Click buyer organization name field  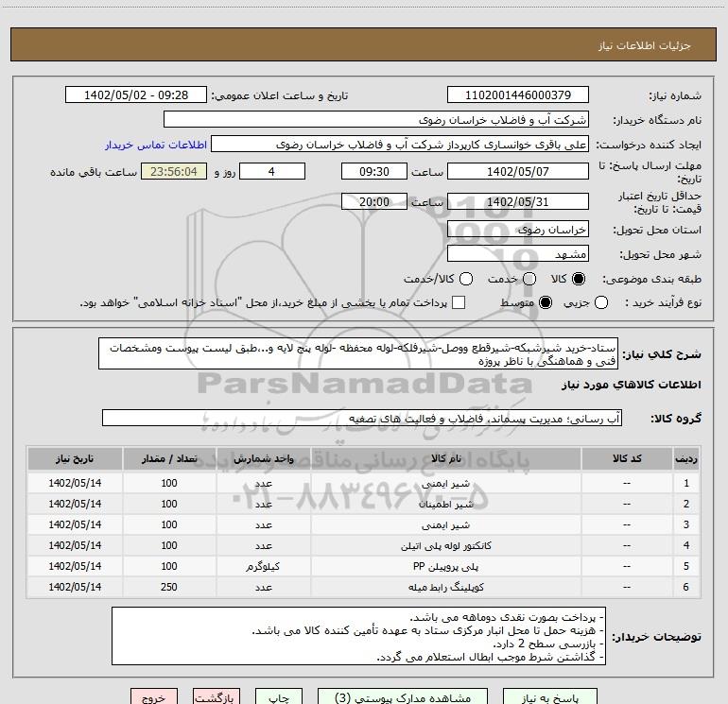tap(376, 119)
